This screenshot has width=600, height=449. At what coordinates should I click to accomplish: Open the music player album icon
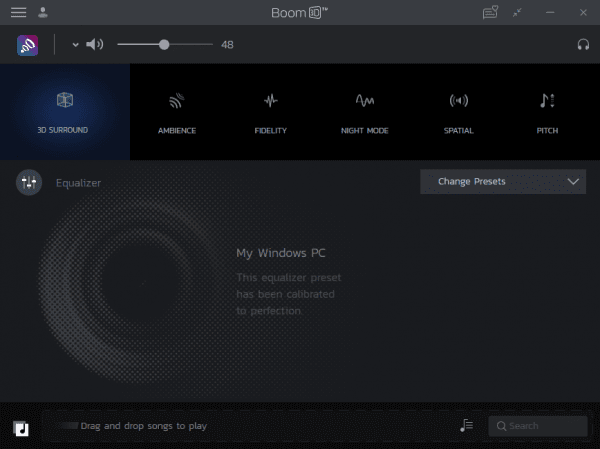[21, 428]
